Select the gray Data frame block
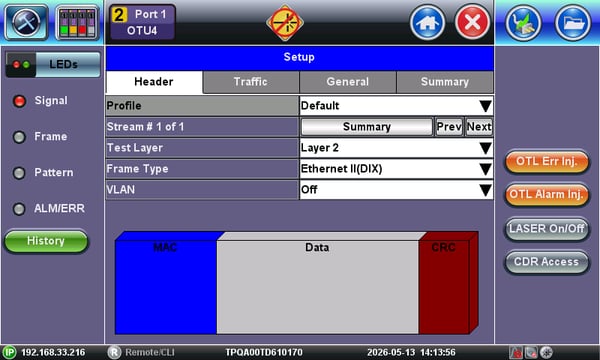Viewport: 600px width, 360px height. coord(318,287)
